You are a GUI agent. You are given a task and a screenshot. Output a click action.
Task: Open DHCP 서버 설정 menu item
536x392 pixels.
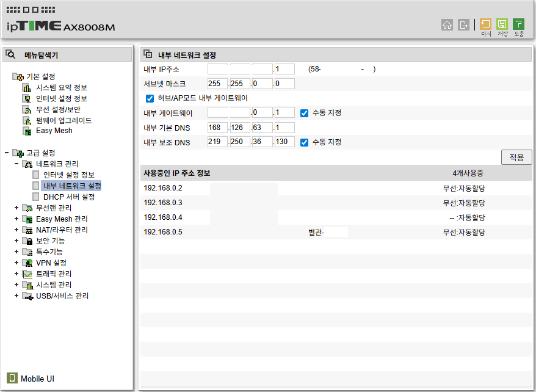pyautogui.click(x=69, y=197)
